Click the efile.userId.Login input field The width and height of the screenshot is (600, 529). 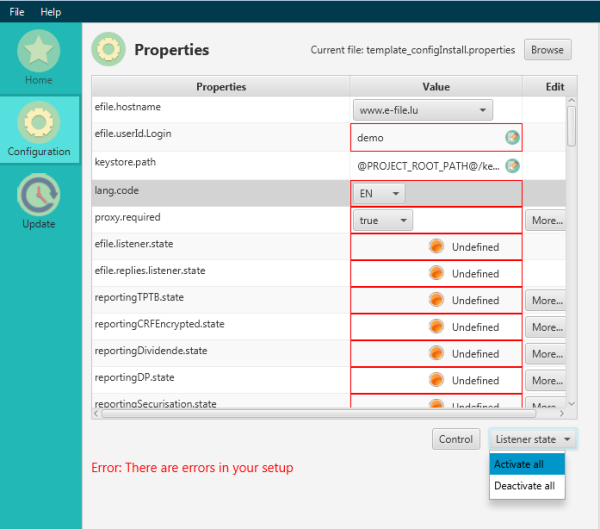tap(425, 138)
